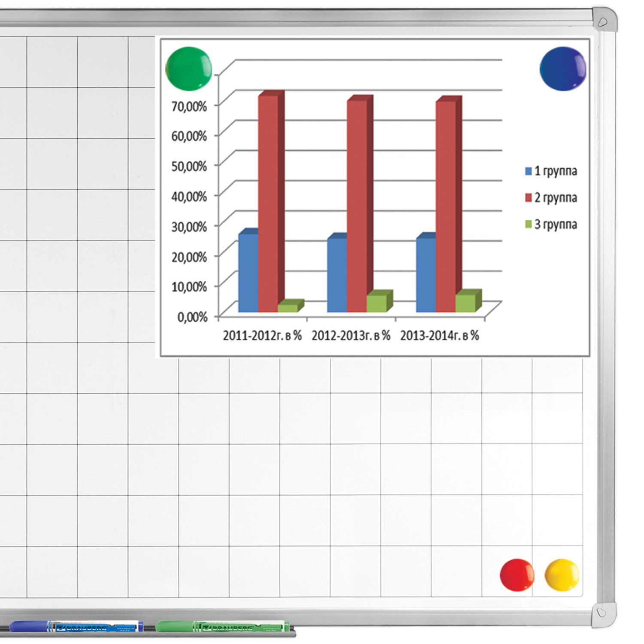
Task: Click the green magnet on the chart
Action: (188, 69)
